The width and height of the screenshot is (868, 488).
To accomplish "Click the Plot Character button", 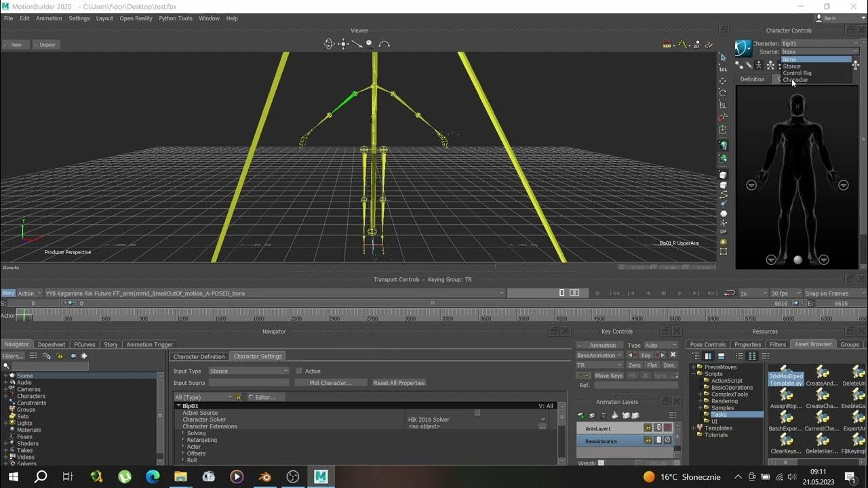I will 330,383.
